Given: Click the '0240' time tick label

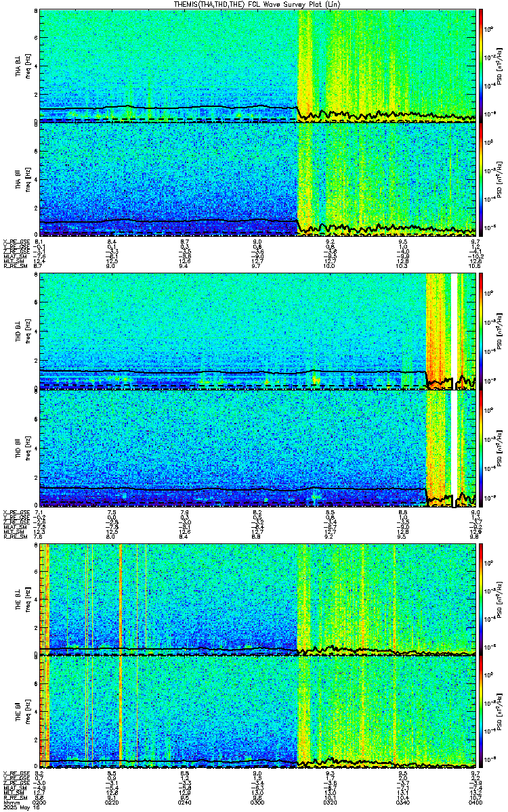Looking at the screenshot, I should (x=185, y=803).
